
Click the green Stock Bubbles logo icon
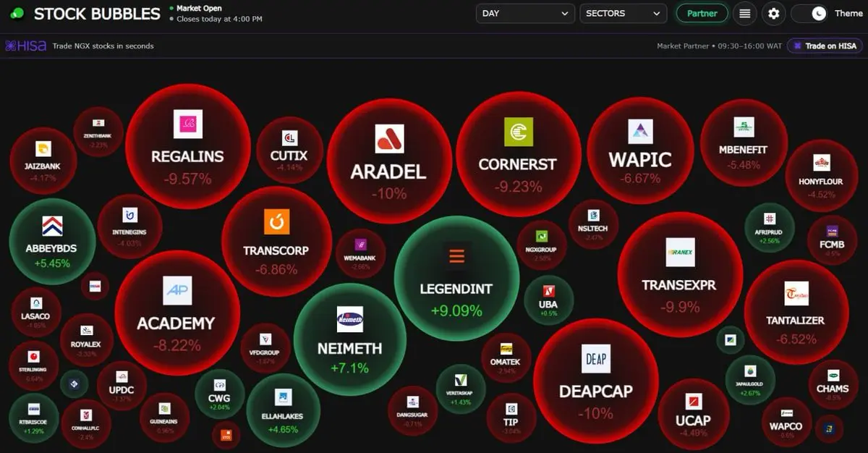pos(17,14)
